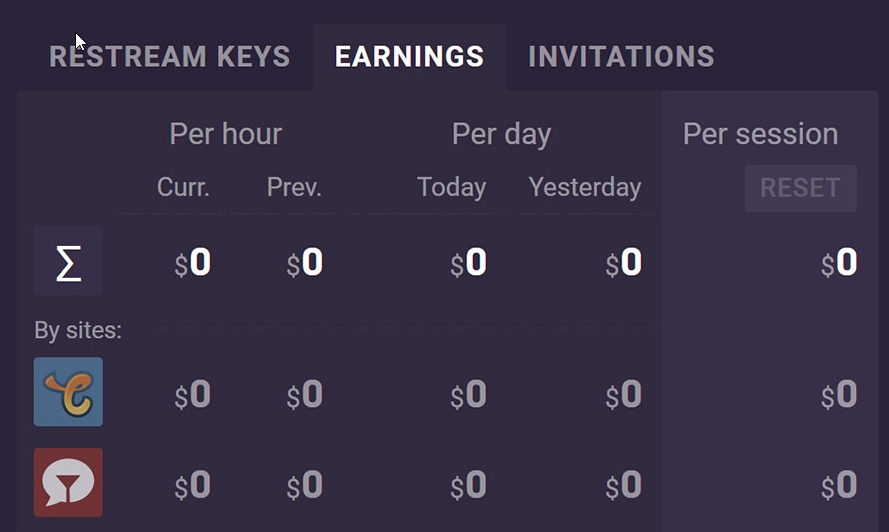Screen dimensions: 889x532
Task: Click the Per hour column heading
Action: pos(226,134)
